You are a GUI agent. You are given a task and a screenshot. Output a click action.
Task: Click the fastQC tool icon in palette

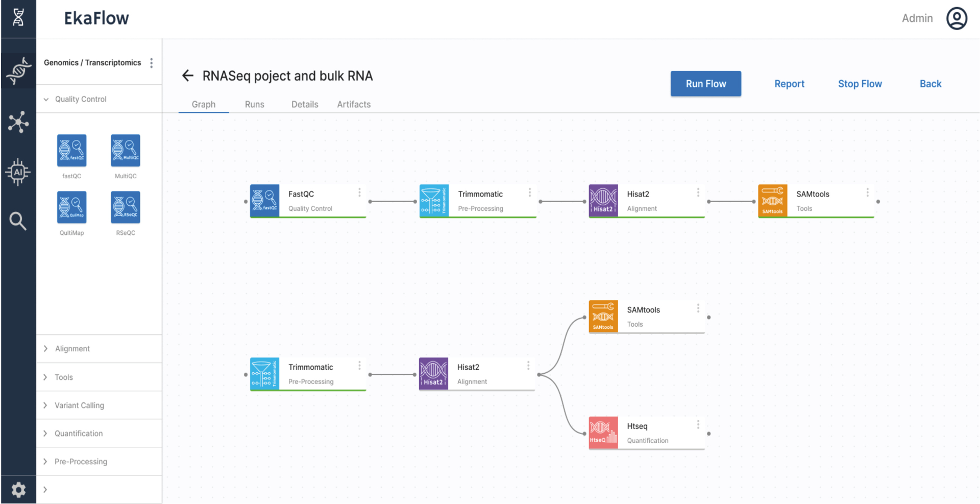pyautogui.click(x=71, y=151)
